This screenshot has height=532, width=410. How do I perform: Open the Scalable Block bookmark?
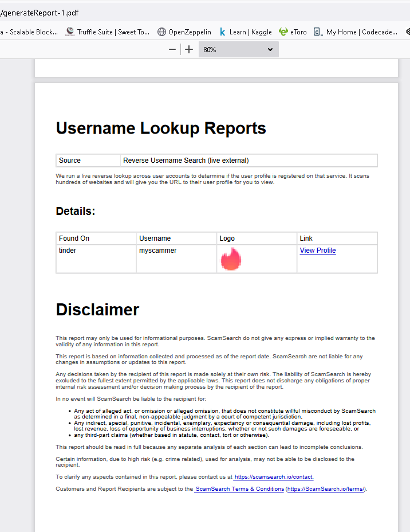tap(29, 32)
